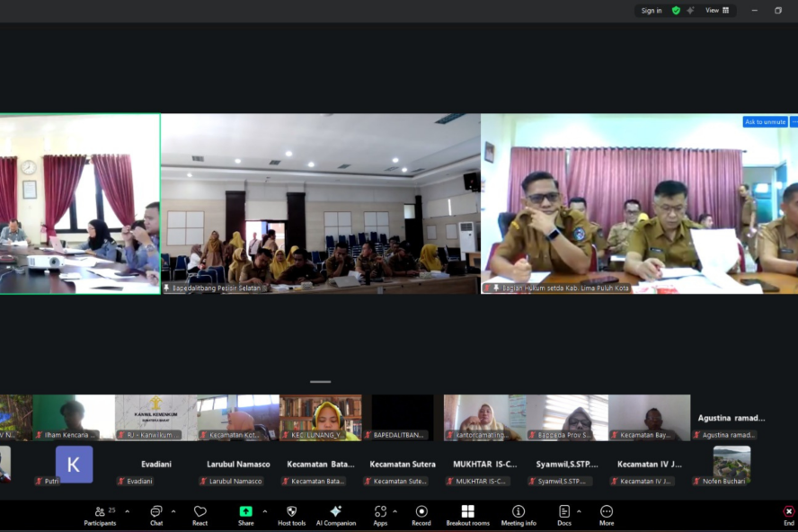798x532 pixels.
Task: Select the Bapedalitbang Pesisir Selatan video tile
Action: [x=320, y=204]
